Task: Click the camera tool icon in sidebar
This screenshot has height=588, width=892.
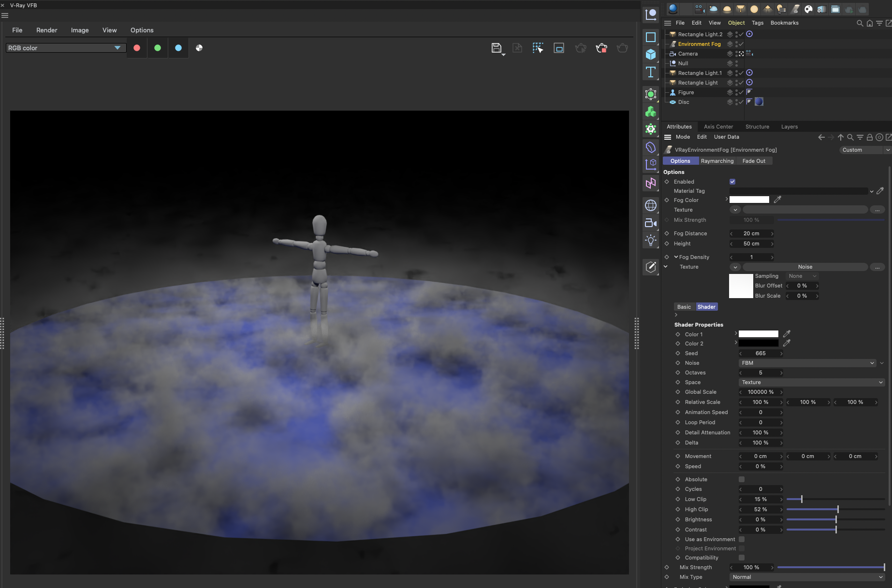Action: point(651,223)
